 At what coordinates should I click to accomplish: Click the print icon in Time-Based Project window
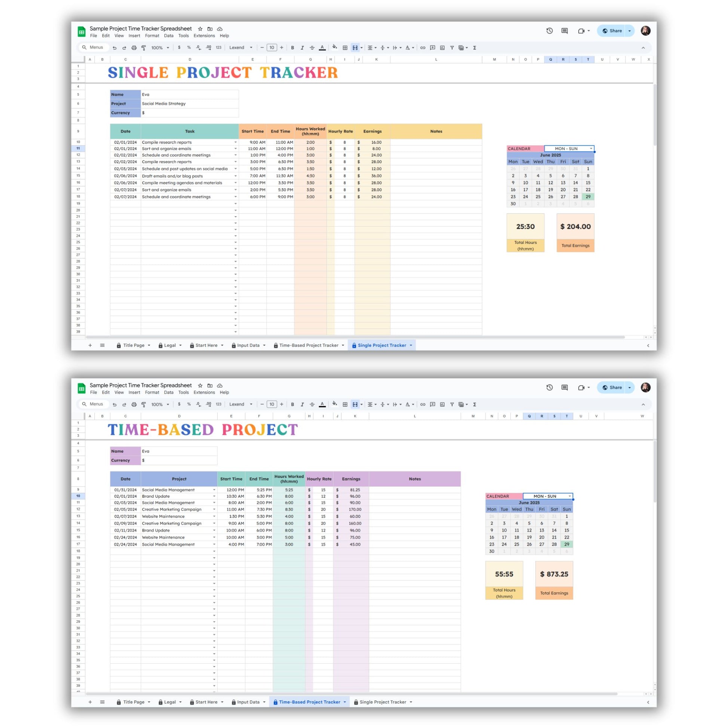134,404
